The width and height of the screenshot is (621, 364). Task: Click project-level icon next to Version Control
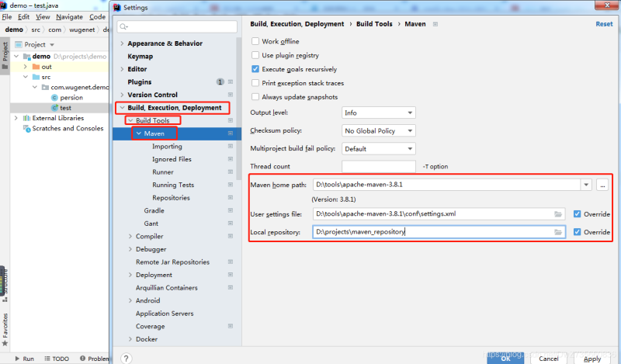coord(231,95)
